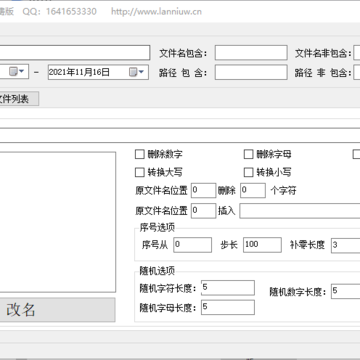Click the 随机选项 group label
The height and width of the screenshot is (360, 360).
[157, 270]
